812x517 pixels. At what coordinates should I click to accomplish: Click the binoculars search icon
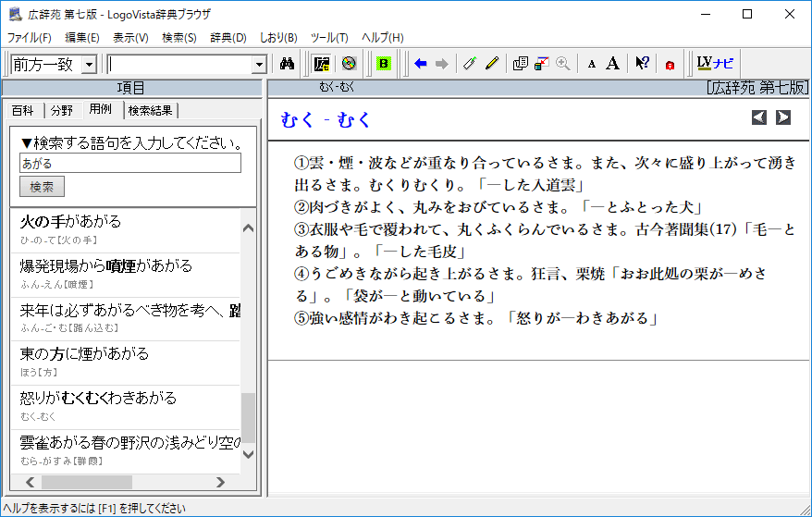pos(287,64)
